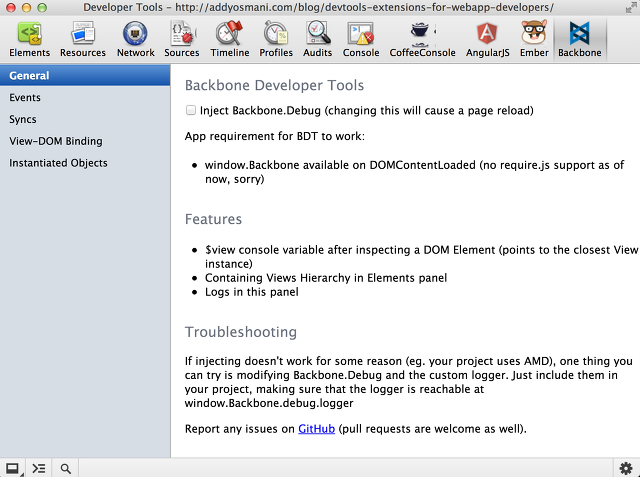
Task: Open the AngularJS extension panel
Action: pos(488,40)
